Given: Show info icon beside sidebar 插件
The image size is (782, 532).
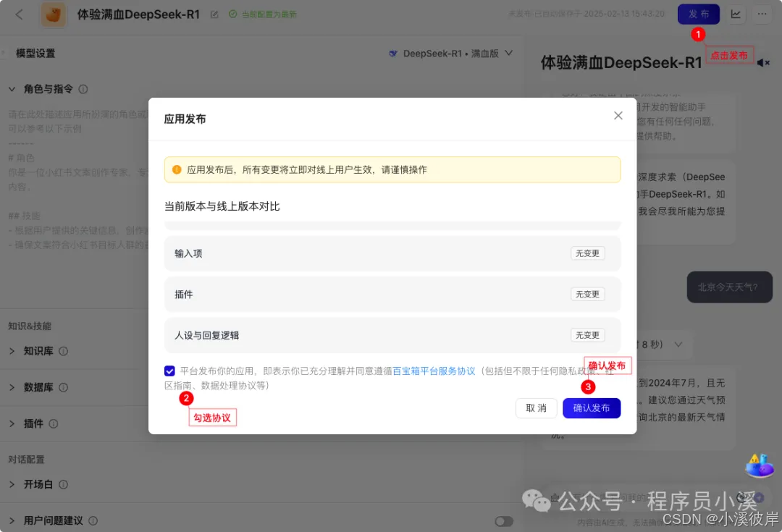Looking at the screenshot, I should (x=54, y=424).
